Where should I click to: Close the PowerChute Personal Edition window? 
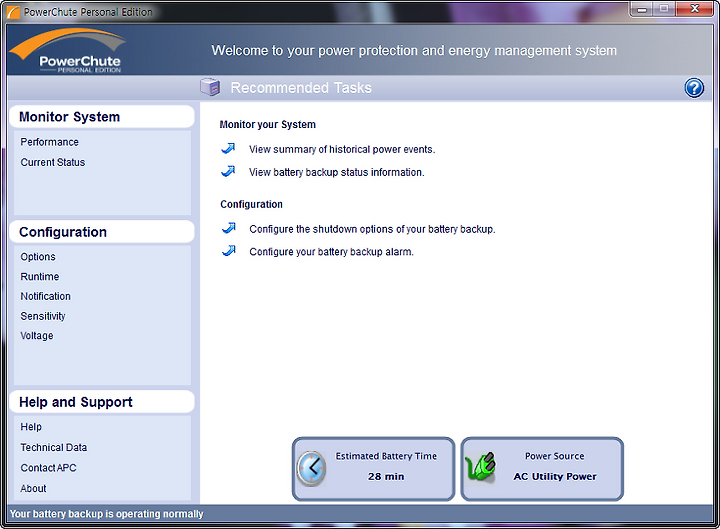[694, 9]
